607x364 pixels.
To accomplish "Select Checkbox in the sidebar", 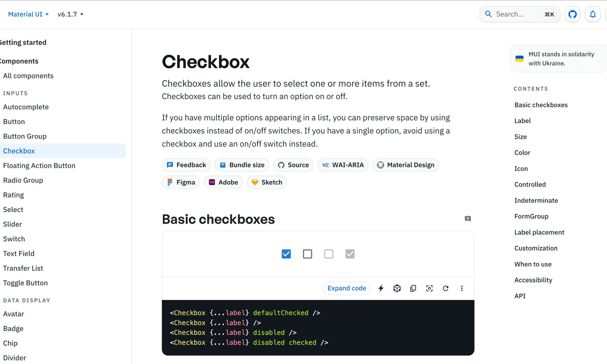I will [x=63, y=151].
